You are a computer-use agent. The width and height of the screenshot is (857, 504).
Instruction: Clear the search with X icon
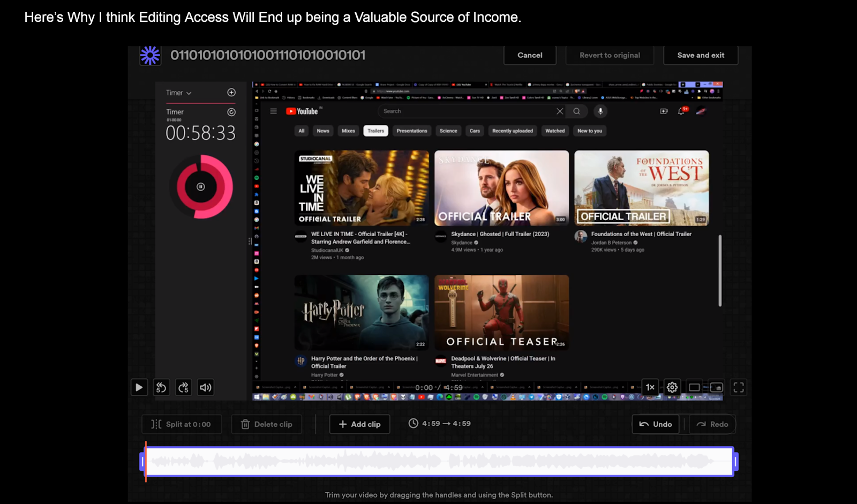click(x=560, y=111)
